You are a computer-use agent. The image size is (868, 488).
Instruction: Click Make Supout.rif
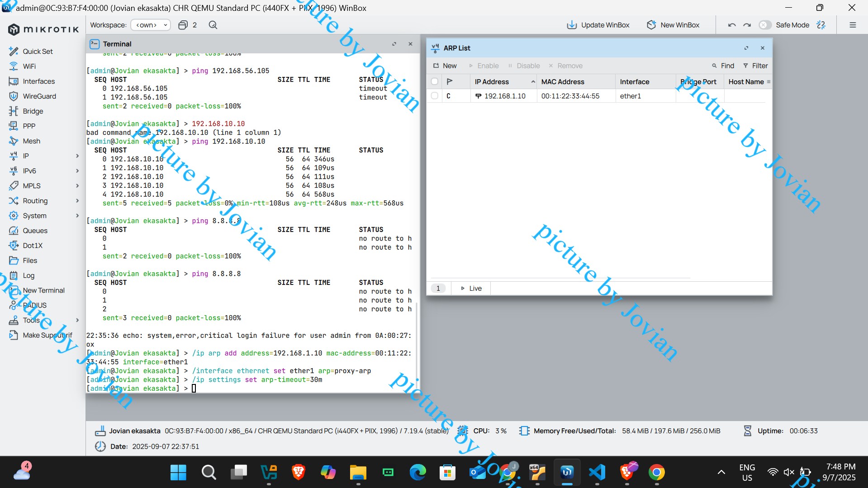(47, 335)
